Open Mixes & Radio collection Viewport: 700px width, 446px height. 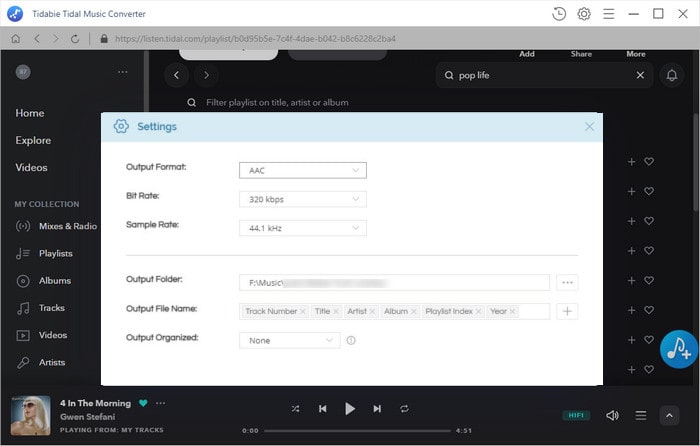(x=56, y=226)
